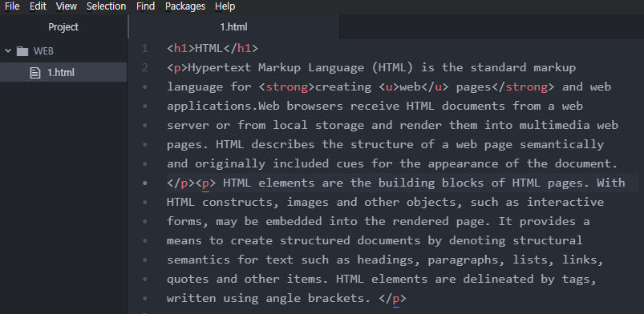The width and height of the screenshot is (644, 314).
Task: Open the Find menu
Action: [x=145, y=6]
